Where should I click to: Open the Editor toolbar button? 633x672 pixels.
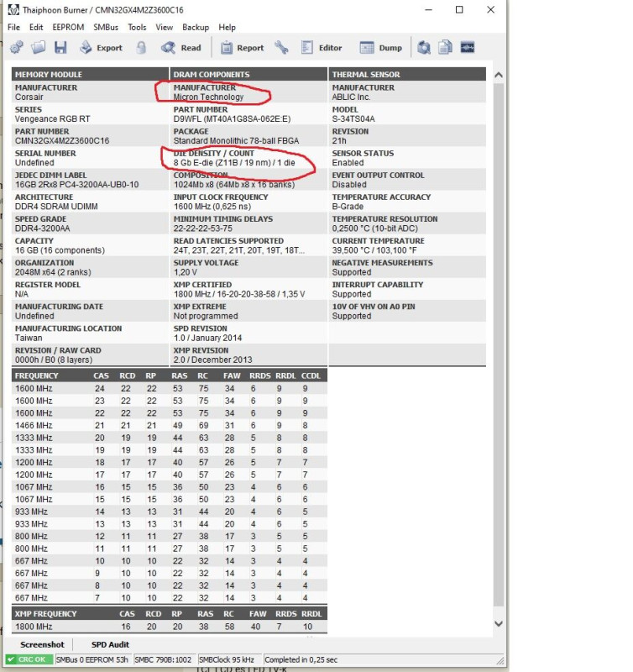pyautogui.click(x=322, y=48)
